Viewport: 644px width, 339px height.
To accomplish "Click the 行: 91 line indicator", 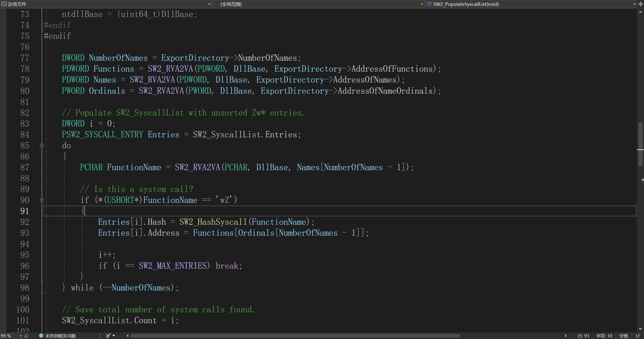I will click(x=583, y=336).
